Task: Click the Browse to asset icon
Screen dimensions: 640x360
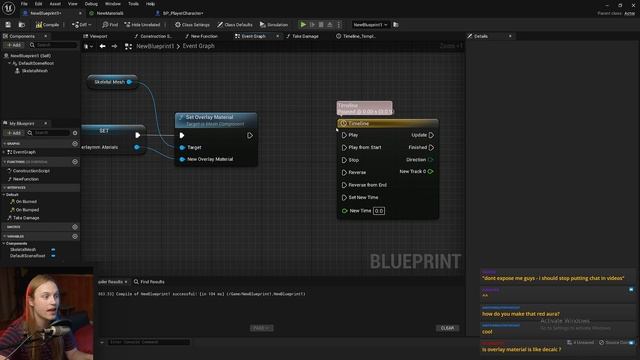Action: (22, 25)
